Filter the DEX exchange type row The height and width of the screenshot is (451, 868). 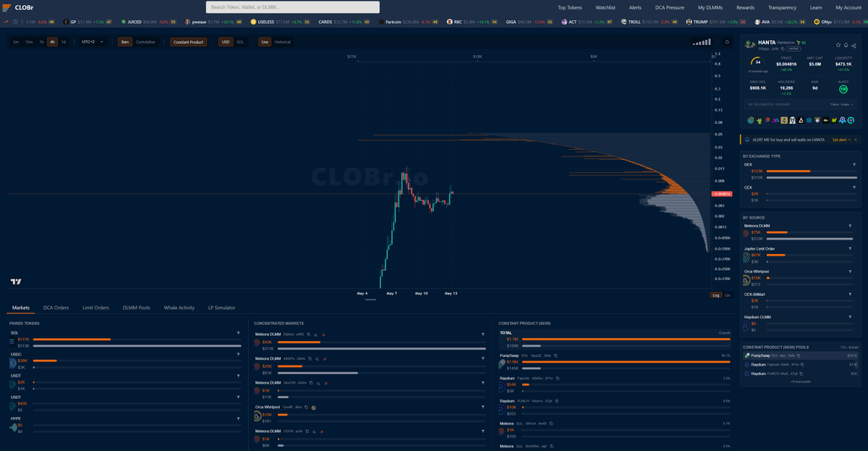pos(854,165)
